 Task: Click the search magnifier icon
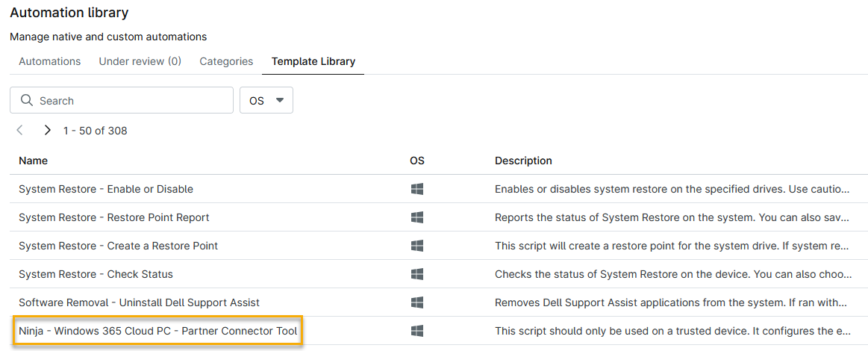(26, 101)
